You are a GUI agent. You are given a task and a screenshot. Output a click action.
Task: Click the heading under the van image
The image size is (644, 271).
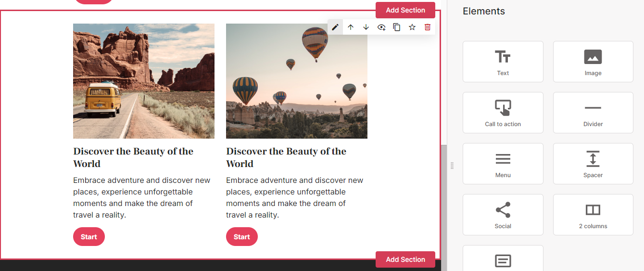(133, 157)
